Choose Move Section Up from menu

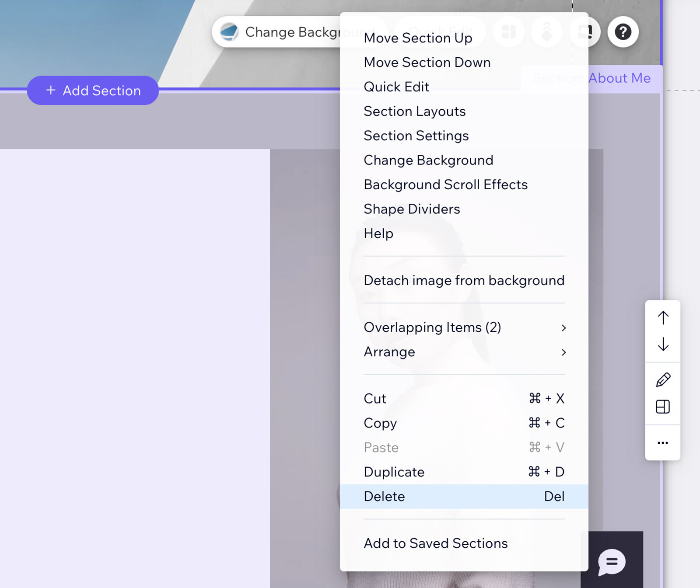pos(464,38)
